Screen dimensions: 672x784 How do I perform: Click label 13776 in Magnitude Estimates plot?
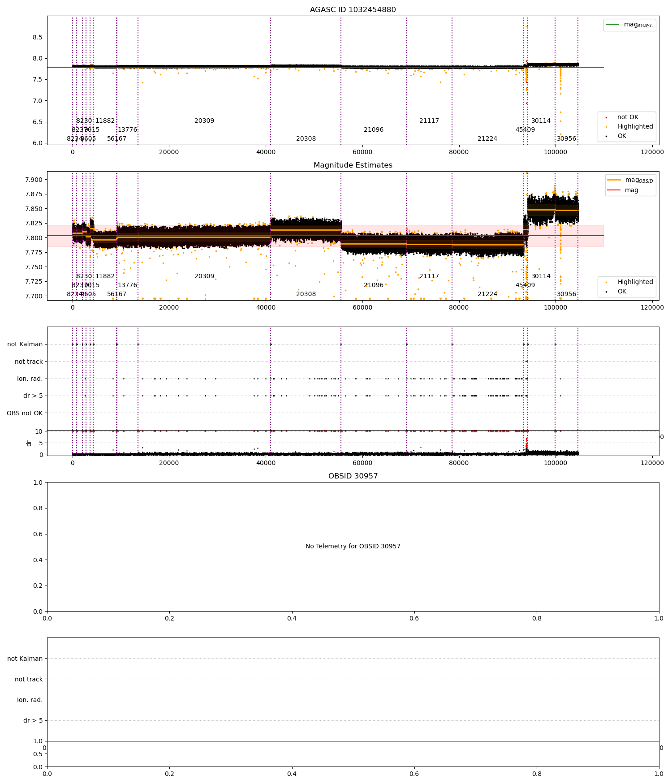[127, 285]
